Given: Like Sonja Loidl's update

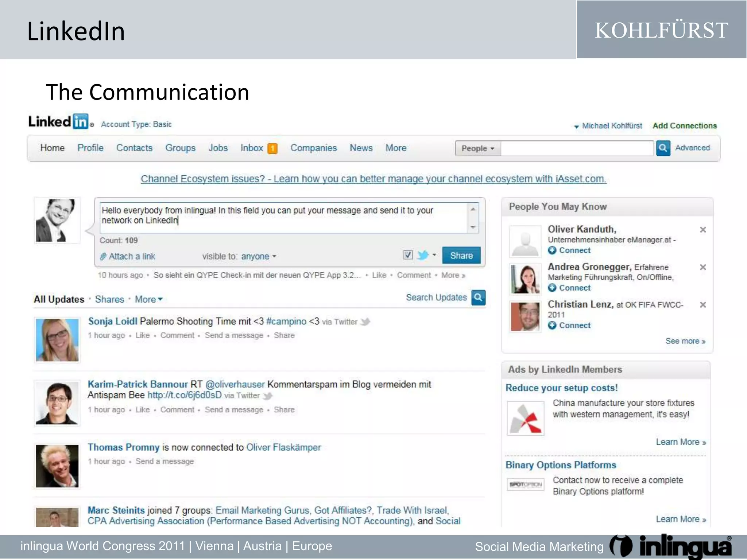Looking at the screenshot, I should coord(143,335).
